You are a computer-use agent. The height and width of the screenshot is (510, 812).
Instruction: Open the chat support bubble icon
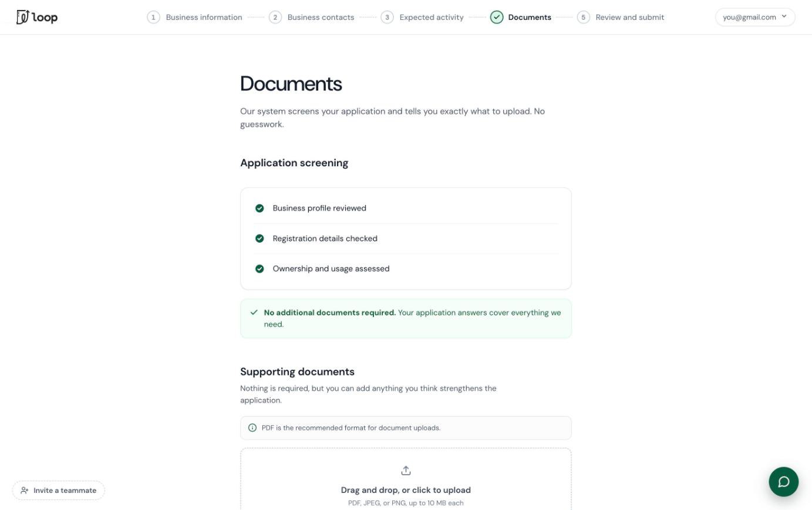click(784, 482)
